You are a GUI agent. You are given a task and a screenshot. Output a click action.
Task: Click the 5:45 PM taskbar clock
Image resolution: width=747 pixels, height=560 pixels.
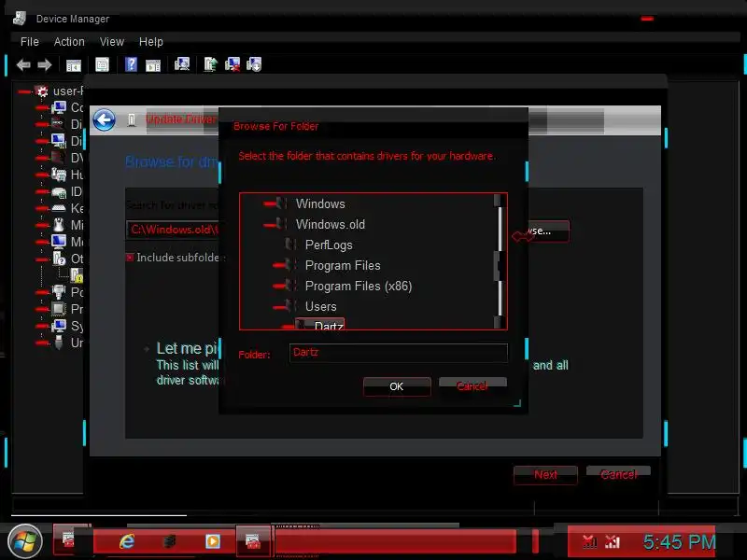680,542
